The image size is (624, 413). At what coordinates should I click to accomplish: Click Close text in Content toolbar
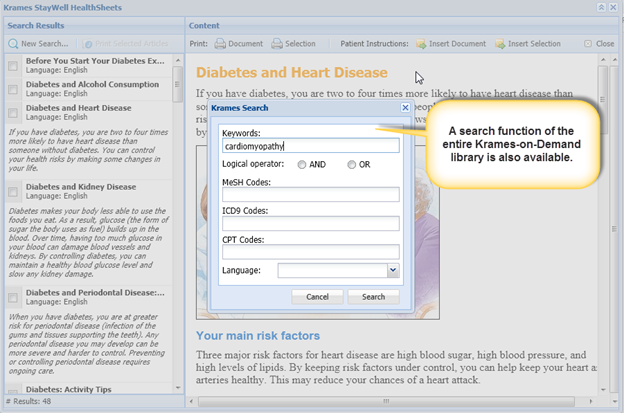pyautogui.click(x=605, y=44)
